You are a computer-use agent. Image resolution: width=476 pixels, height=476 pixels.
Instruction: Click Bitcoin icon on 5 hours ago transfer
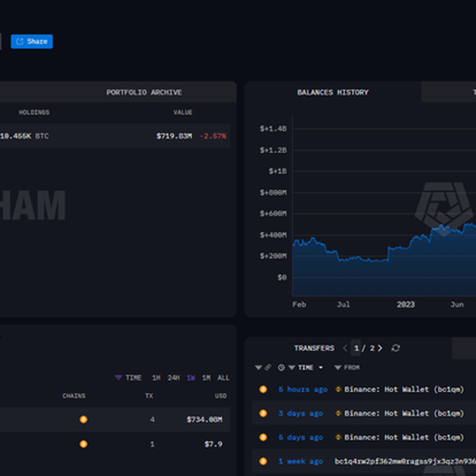(x=263, y=390)
